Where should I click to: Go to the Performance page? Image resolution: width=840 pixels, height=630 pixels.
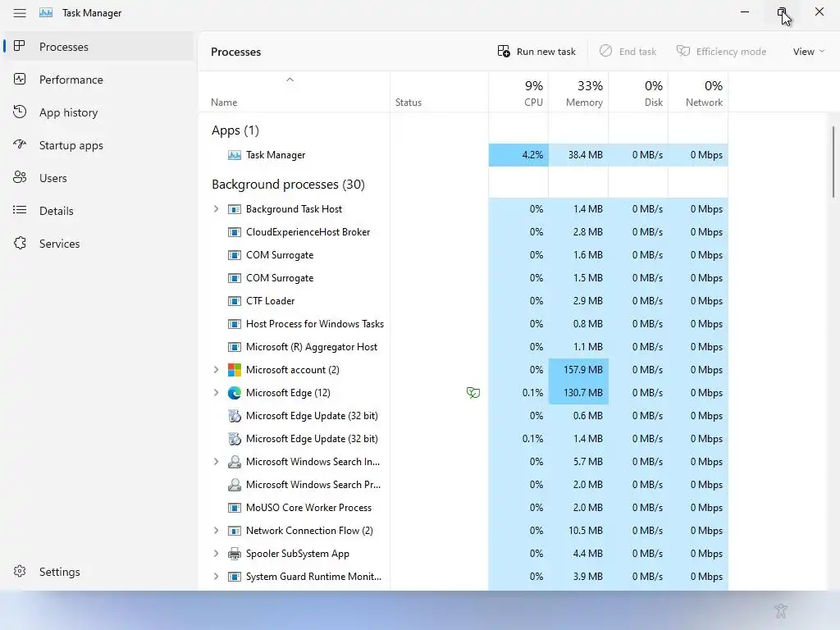pyautogui.click(x=98, y=80)
